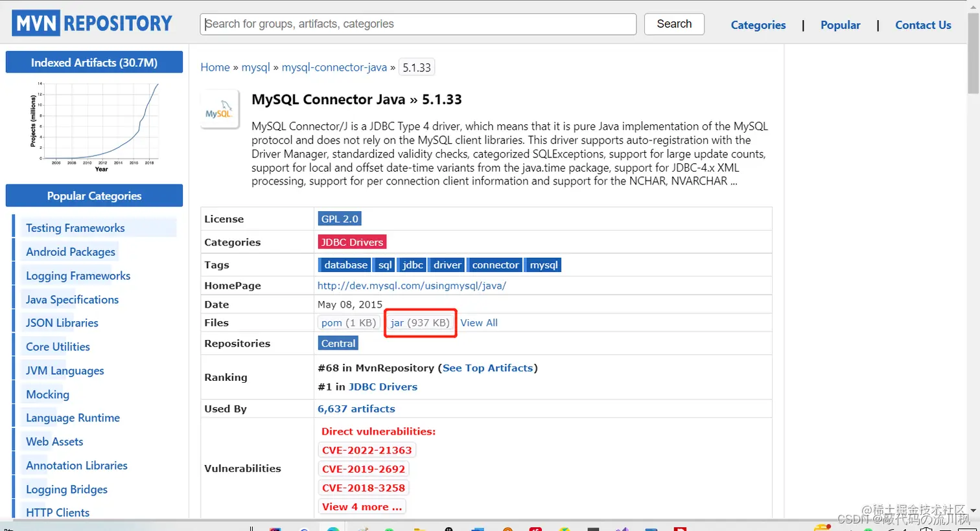Open mysql-connector-java breadcrumb link

334,67
